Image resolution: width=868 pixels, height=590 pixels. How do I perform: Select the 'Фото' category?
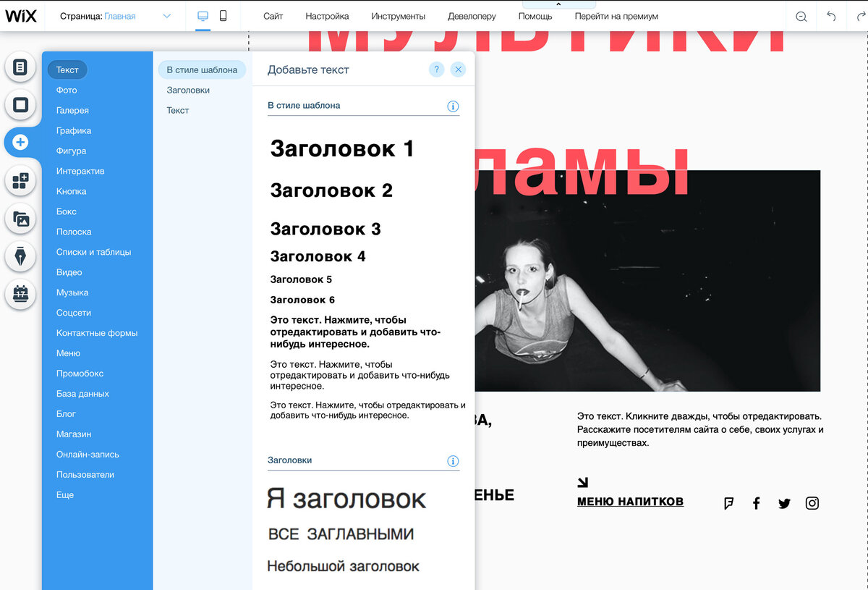[67, 90]
